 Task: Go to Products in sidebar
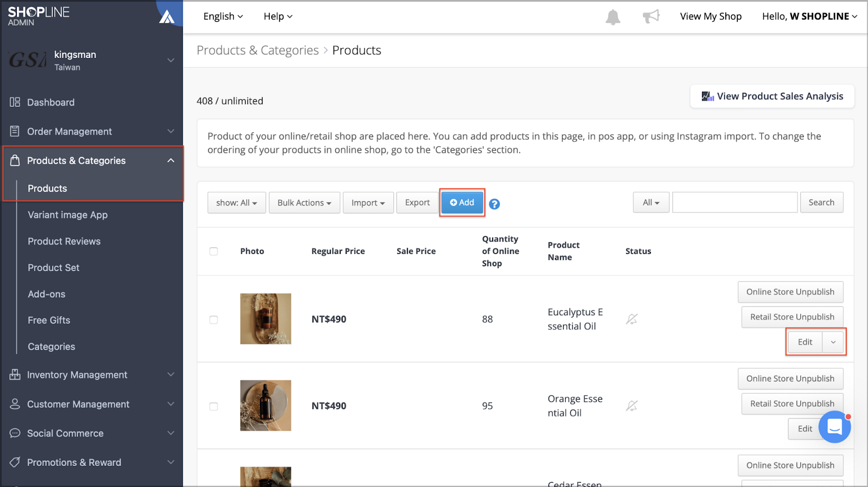[x=47, y=188]
